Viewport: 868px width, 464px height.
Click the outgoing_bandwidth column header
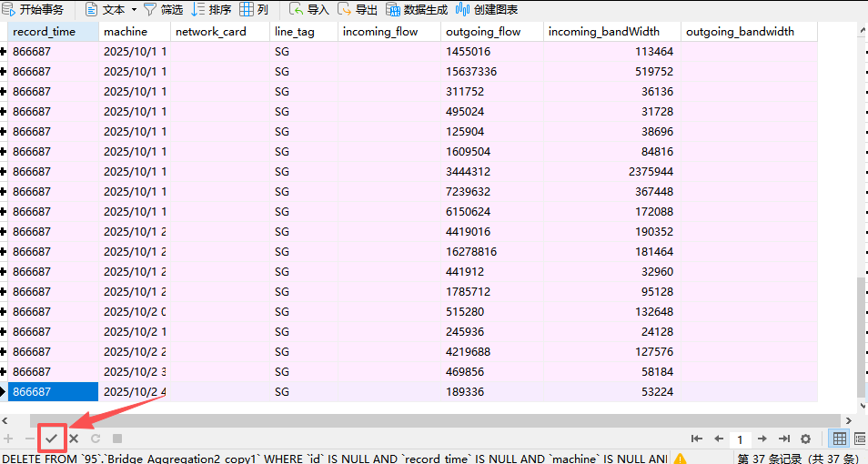[749, 32]
